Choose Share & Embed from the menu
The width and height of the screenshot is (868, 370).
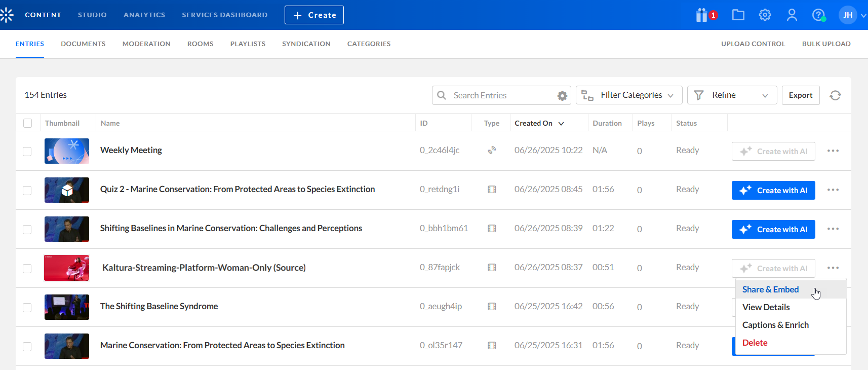point(770,289)
